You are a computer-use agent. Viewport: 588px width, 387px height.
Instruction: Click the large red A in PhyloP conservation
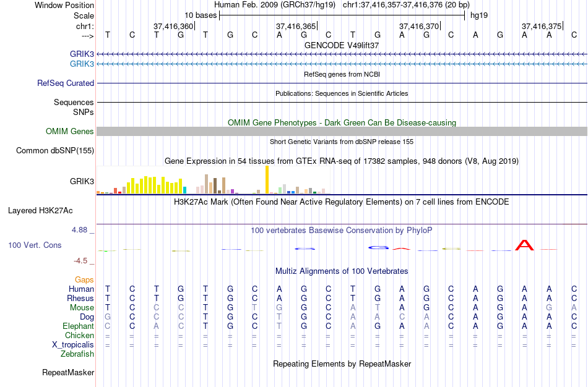(x=524, y=245)
